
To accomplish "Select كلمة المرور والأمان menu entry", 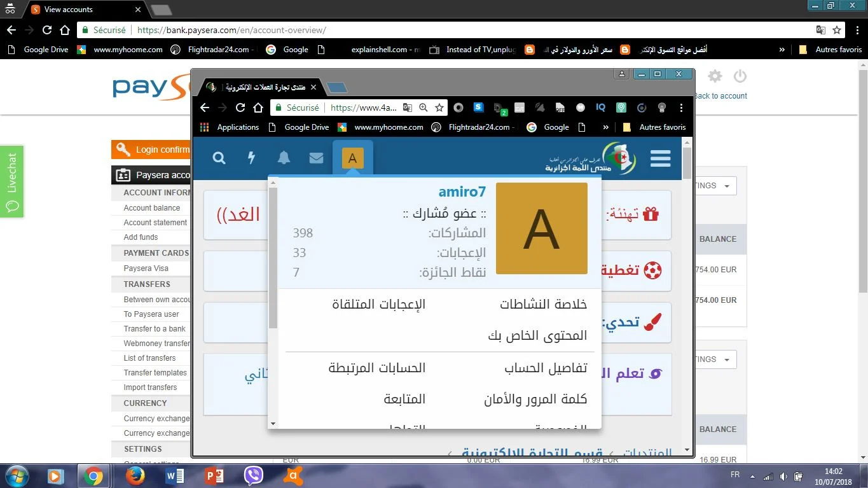I will 535,400.
